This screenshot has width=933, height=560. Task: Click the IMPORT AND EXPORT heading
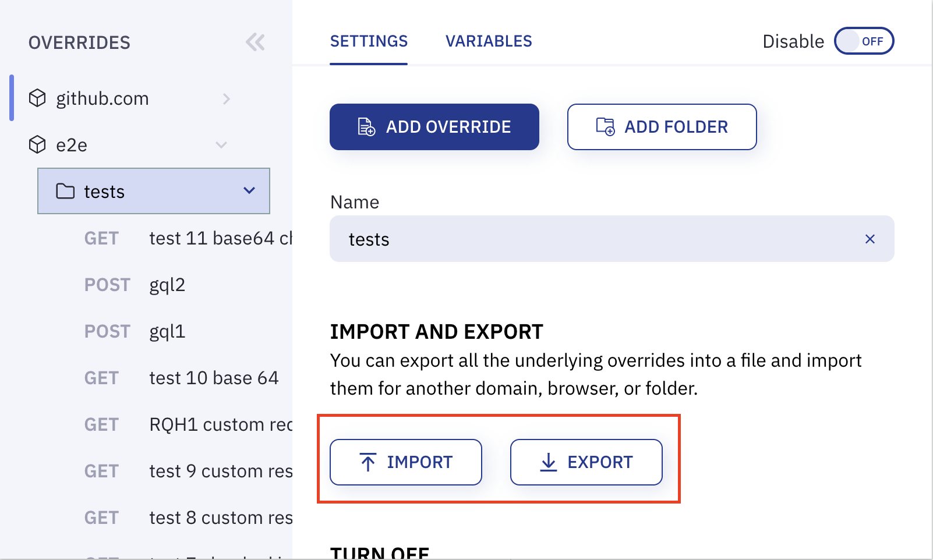437,332
